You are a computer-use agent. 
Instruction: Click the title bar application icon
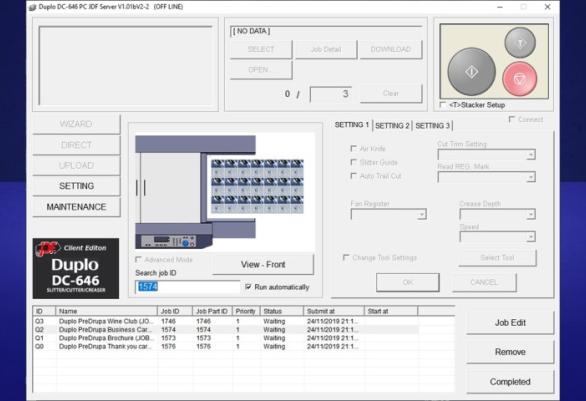33,7
